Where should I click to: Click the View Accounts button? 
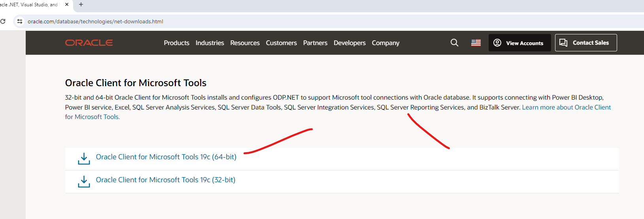coord(519,43)
